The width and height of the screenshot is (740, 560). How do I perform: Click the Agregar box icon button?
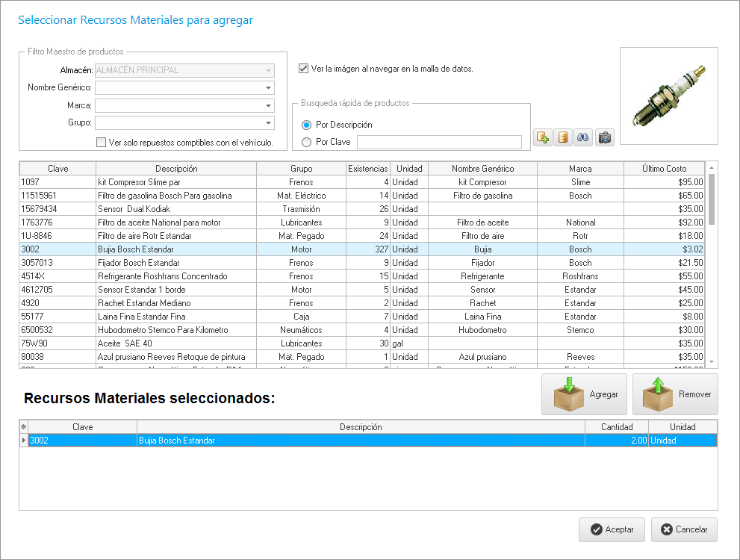[585, 394]
